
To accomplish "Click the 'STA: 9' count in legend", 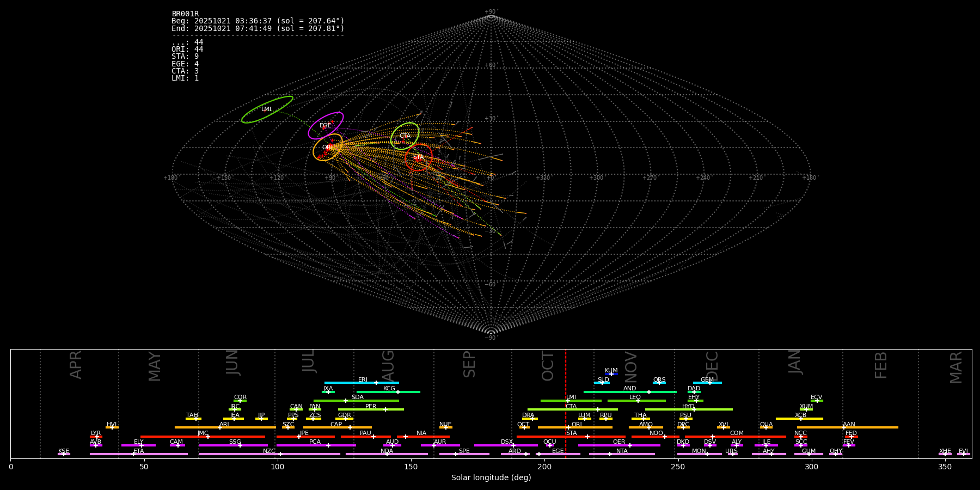I will pos(185,57).
